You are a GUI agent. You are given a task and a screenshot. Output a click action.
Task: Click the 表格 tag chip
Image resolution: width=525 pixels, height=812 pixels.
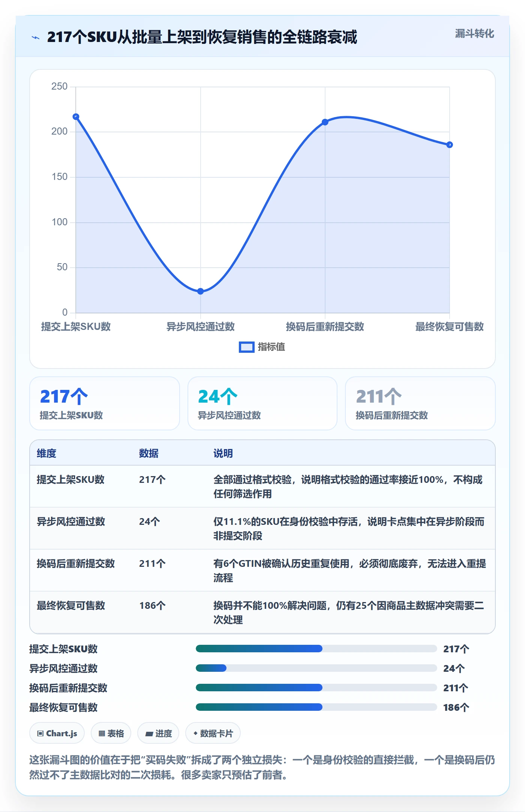tap(111, 733)
